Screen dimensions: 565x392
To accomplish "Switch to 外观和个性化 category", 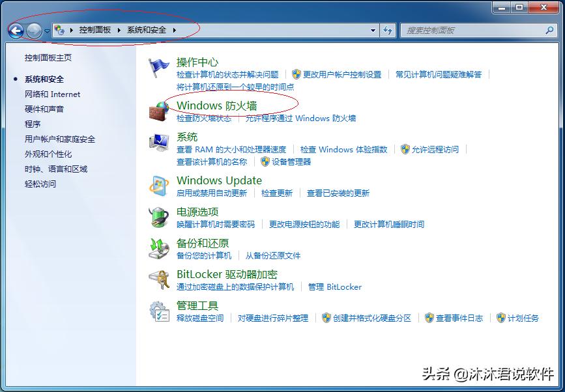I will [47, 154].
